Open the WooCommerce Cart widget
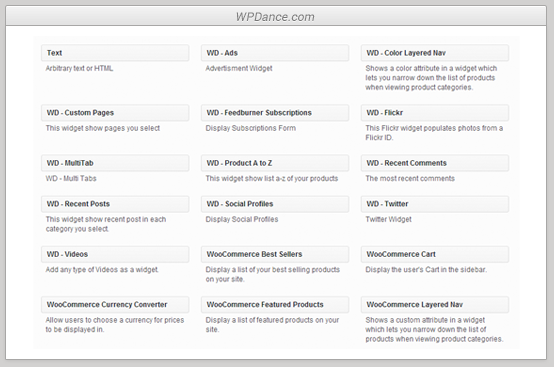The image size is (554, 367). [x=435, y=254]
